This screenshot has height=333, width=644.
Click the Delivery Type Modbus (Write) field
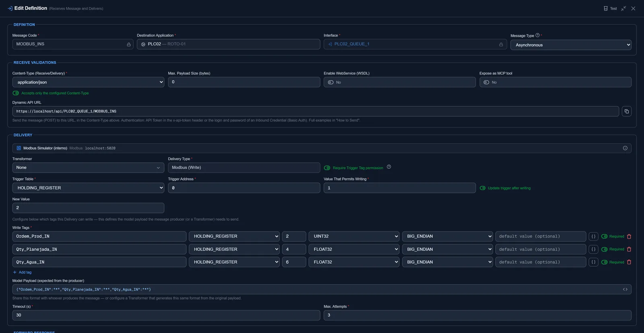244,168
